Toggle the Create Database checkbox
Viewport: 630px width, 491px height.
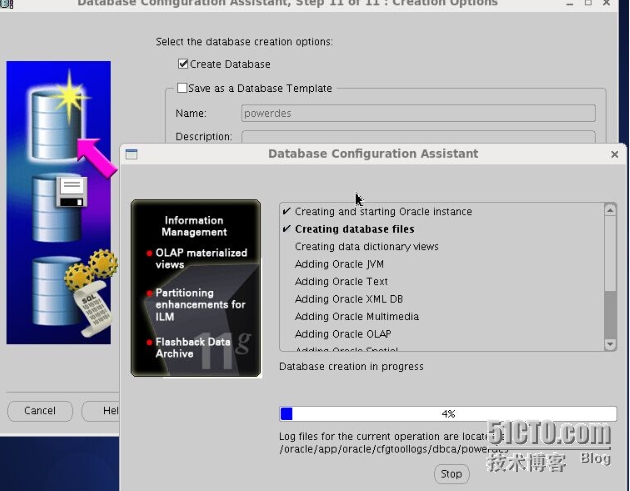(x=183, y=64)
